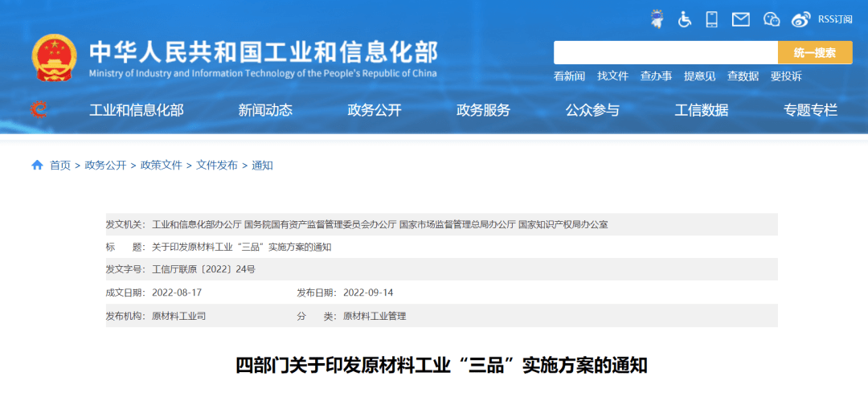
Task: Open the mobile phone version icon
Action: click(x=712, y=19)
